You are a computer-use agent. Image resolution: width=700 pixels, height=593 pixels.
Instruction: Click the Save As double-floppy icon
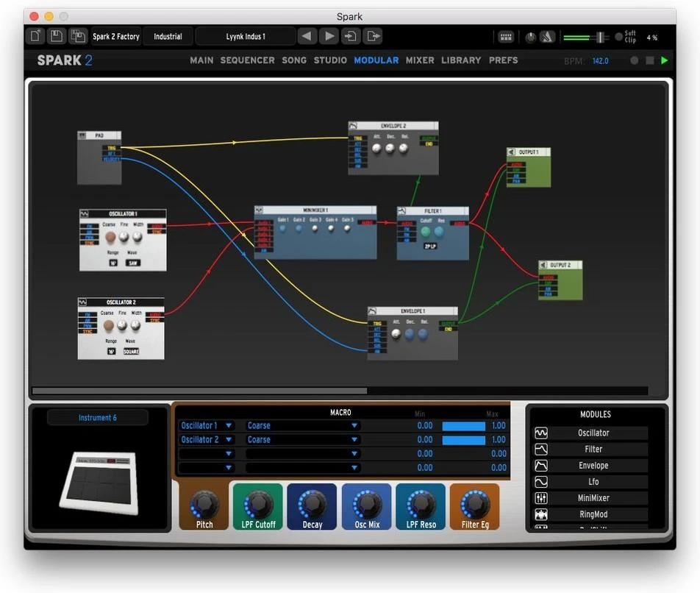tap(78, 36)
